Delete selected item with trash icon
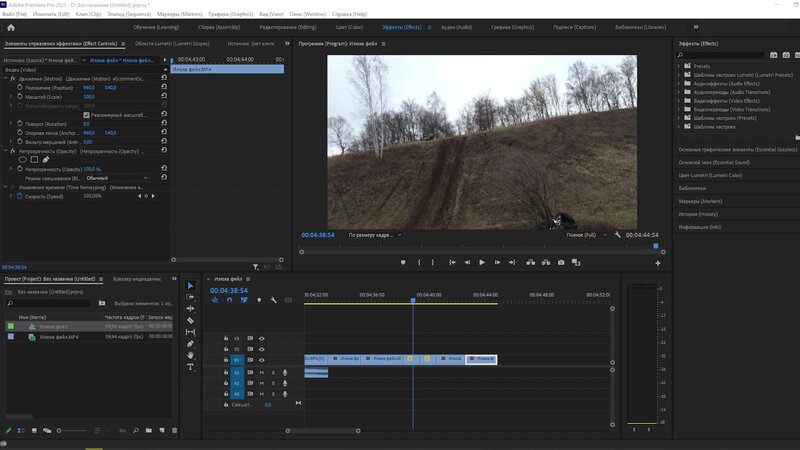Viewport: 800px width, 450px height. coord(174,431)
